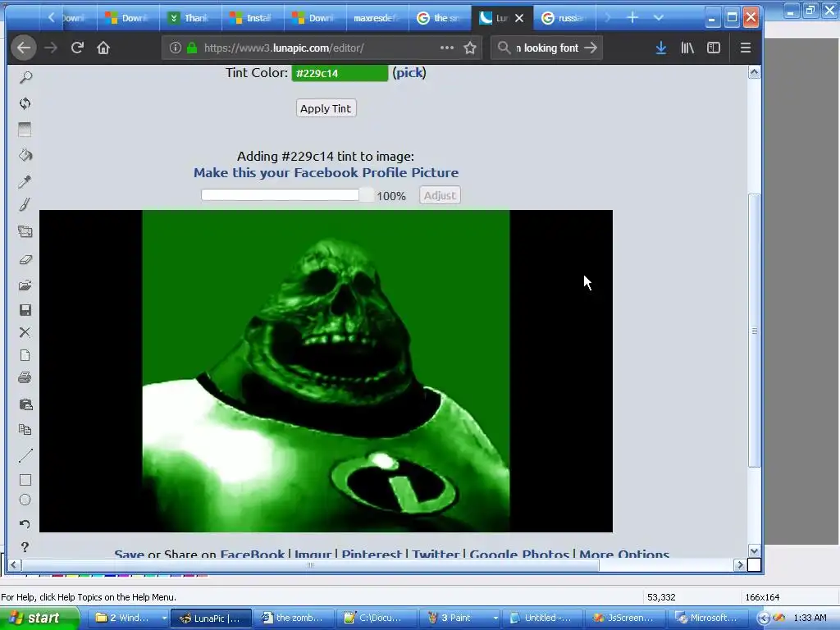The image size is (840, 630).
Task: Select the circle shape tool
Action: (x=25, y=500)
